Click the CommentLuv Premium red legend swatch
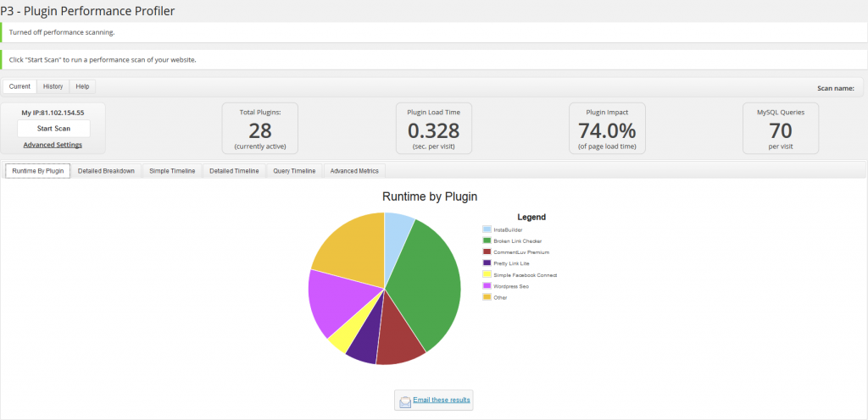This screenshot has width=868, height=420. click(x=487, y=252)
